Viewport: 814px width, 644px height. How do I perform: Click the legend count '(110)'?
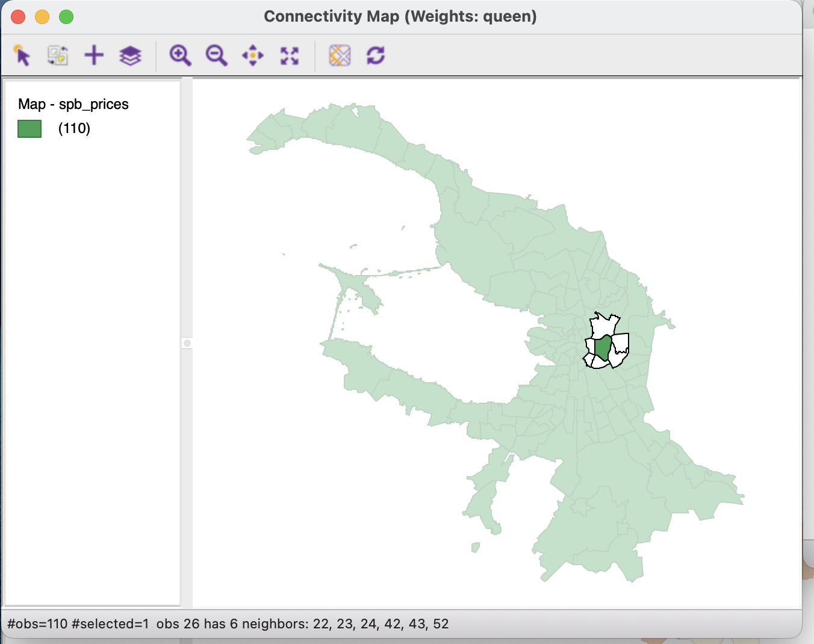[x=74, y=128]
